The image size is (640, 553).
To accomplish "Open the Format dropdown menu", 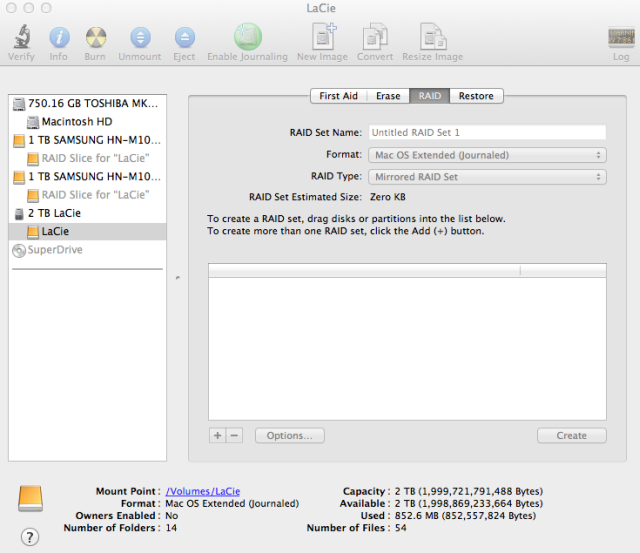I will click(x=487, y=155).
